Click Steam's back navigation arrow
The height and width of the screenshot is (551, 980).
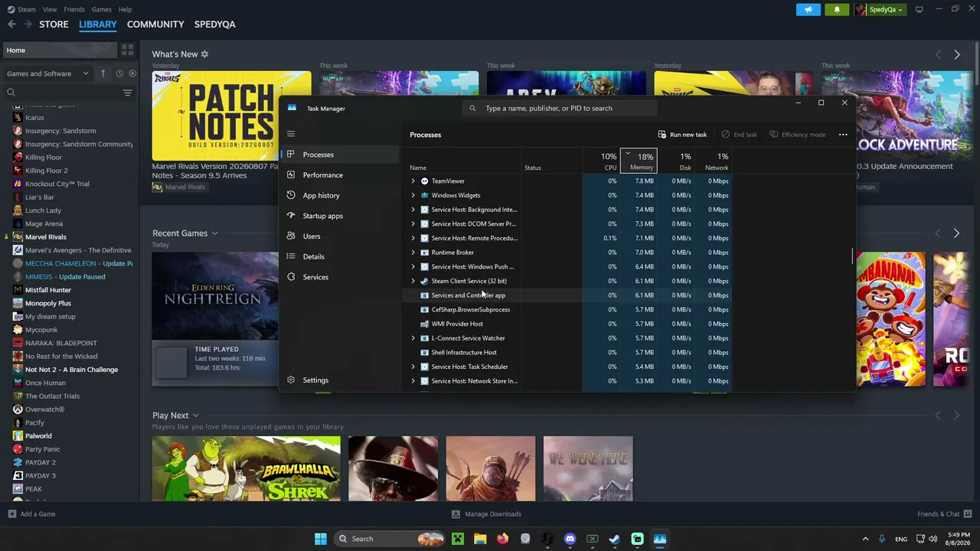pos(11,24)
